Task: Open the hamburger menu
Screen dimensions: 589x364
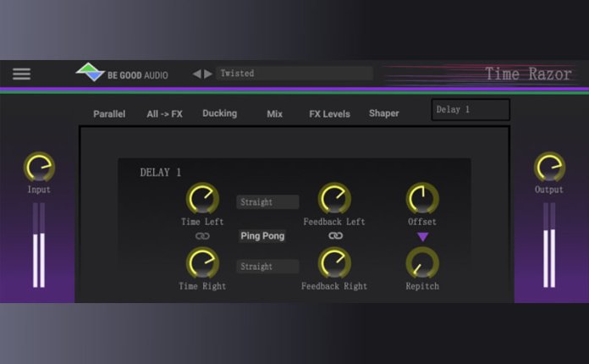Action: pos(21,74)
